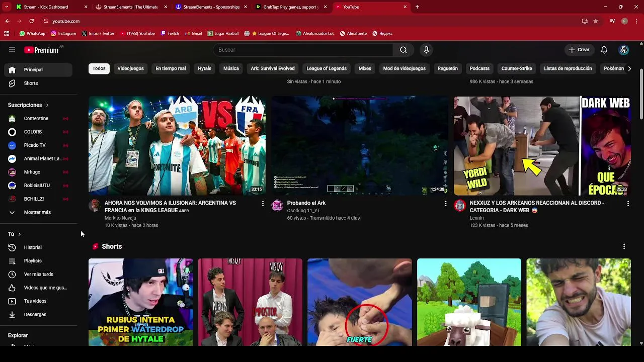Open Videos que me gustan
This screenshot has width=644, height=362.
[38, 288]
